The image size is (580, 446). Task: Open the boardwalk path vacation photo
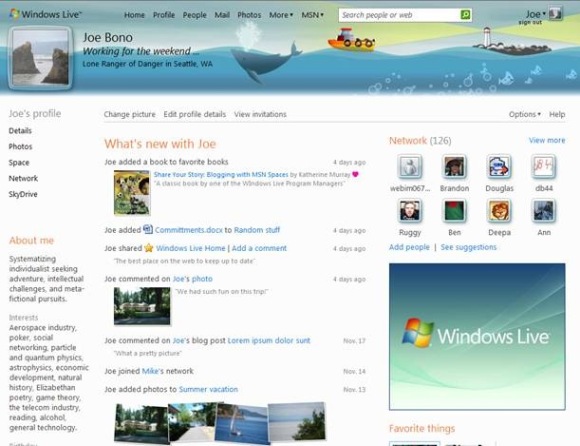[192, 422]
